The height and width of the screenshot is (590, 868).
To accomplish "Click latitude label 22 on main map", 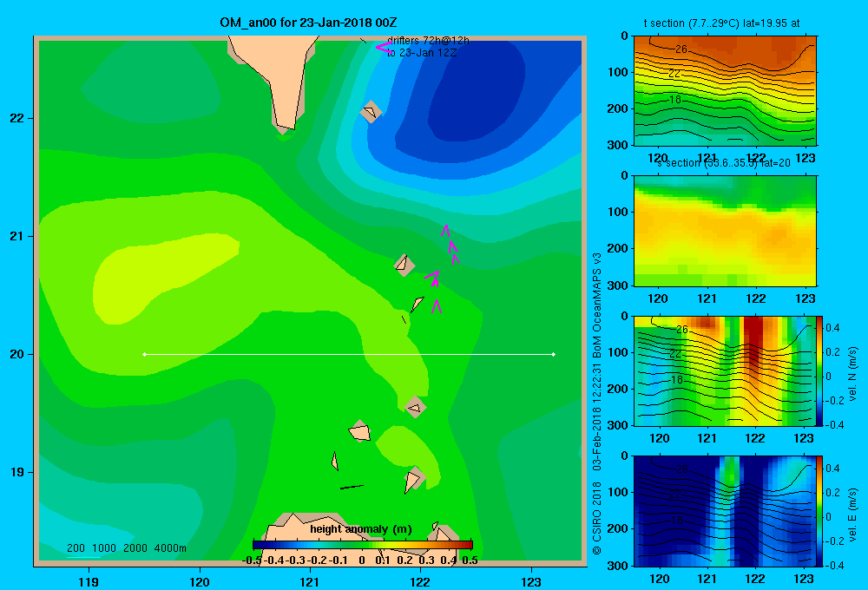I will coord(17,118).
